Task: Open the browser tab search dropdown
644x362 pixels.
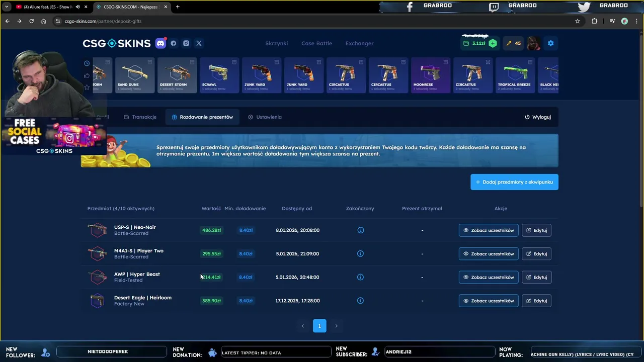Action: click(6, 7)
